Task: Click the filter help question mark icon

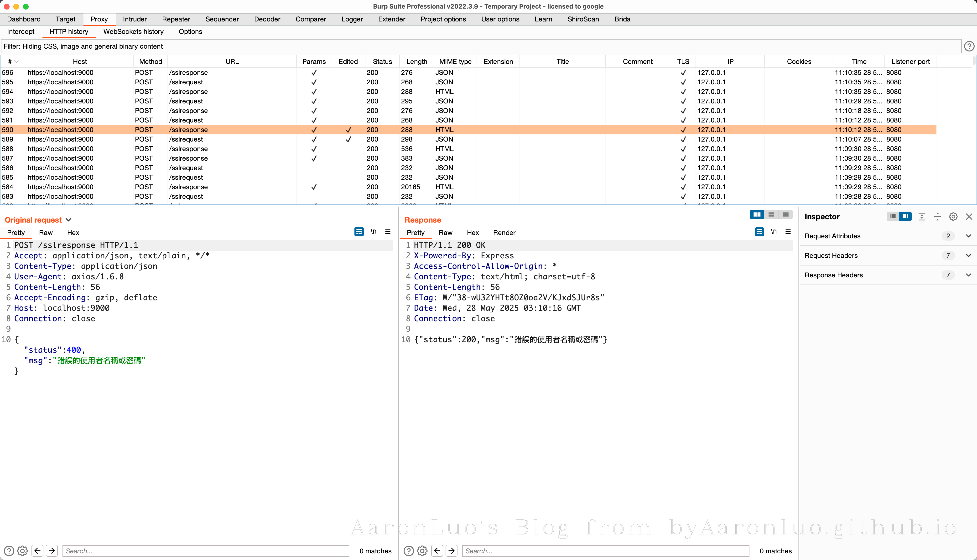Action: 969,46
